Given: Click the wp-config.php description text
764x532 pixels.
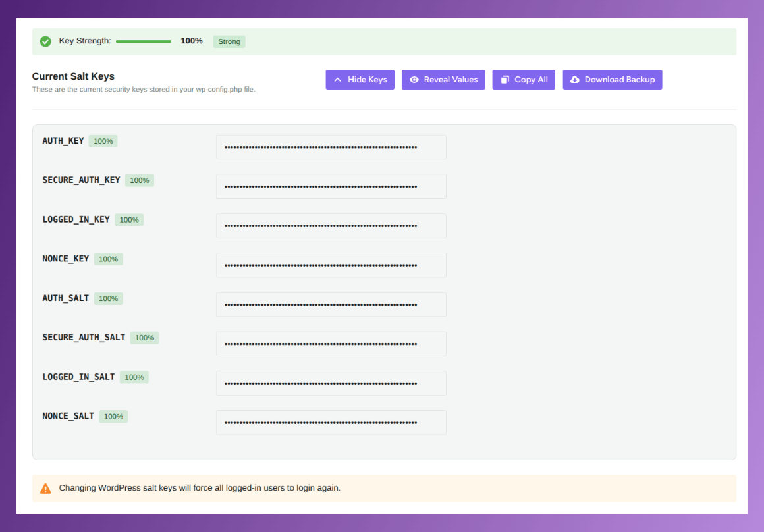Looking at the screenshot, I should click(x=144, y=89).
